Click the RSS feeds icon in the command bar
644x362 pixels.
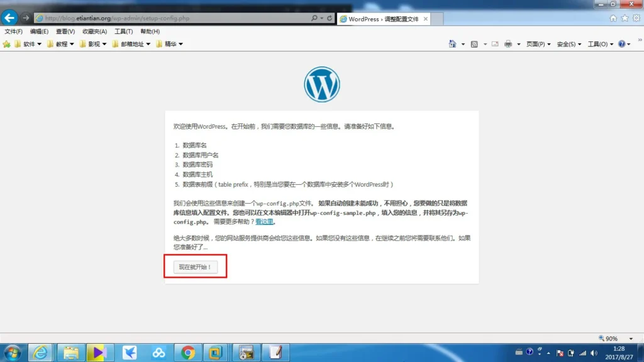click(x=474, y=44)
